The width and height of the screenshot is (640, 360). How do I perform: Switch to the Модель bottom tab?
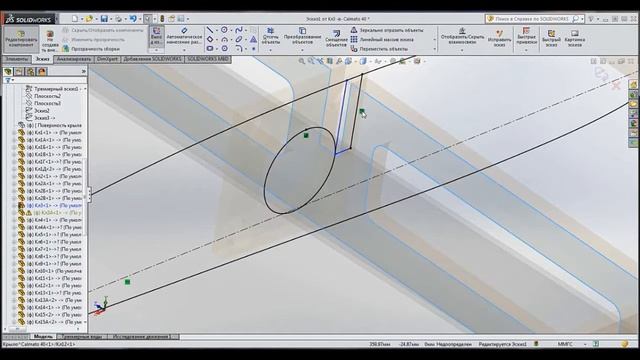pyautogui.click(x=43, y=337)
